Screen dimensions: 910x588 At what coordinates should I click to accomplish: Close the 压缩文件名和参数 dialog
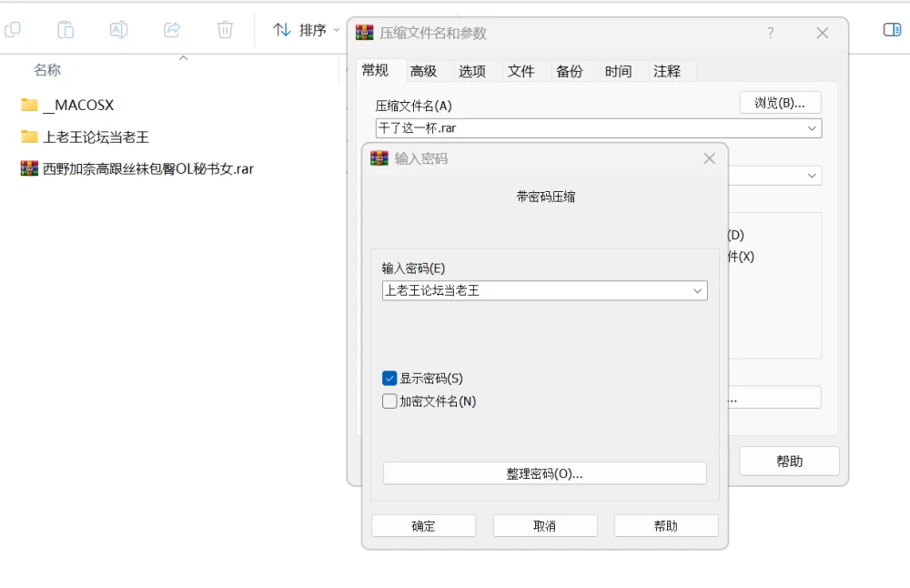click(x=823, y=33)
